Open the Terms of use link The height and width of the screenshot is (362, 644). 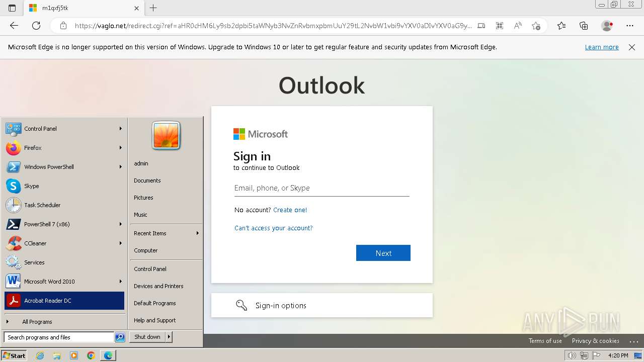pos(545,341)
